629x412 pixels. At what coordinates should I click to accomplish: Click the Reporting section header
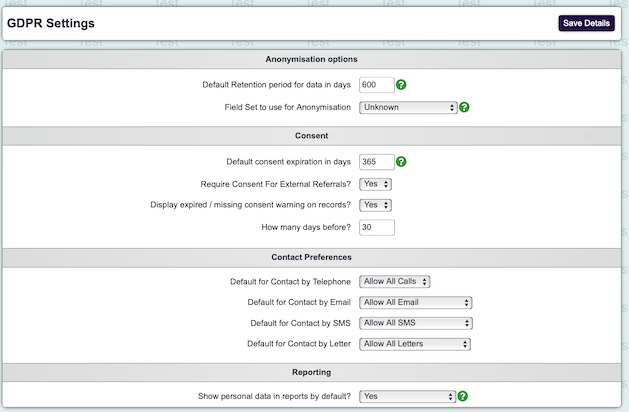click(x=314, y=371)
